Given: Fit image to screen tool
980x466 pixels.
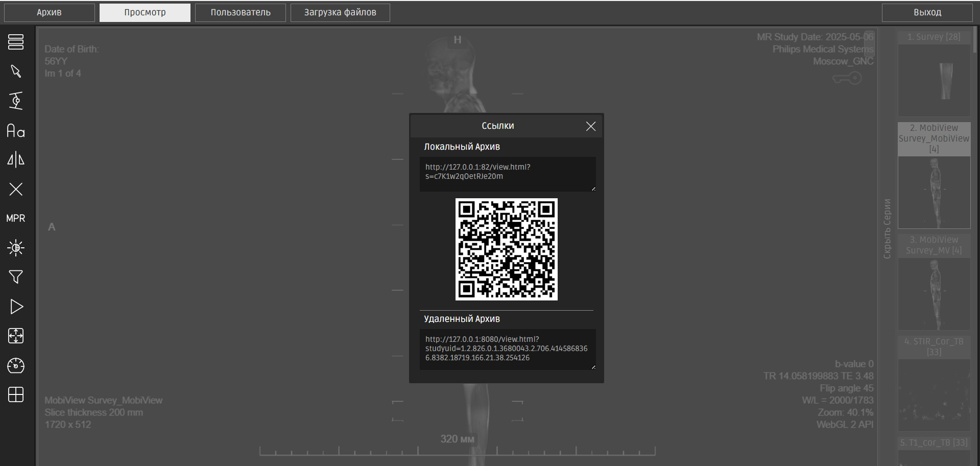Looking at the screenshot, I should [x=16, y=336].
